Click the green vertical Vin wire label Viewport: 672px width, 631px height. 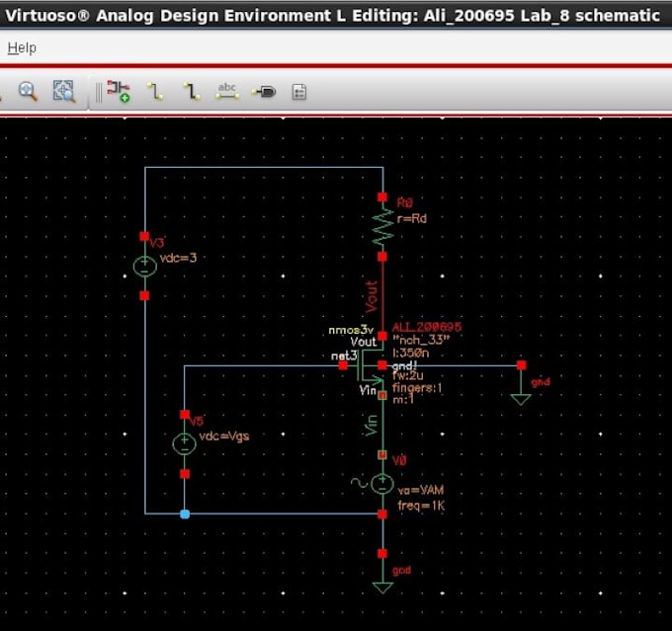pyautogui.click(x=372, y=426)
